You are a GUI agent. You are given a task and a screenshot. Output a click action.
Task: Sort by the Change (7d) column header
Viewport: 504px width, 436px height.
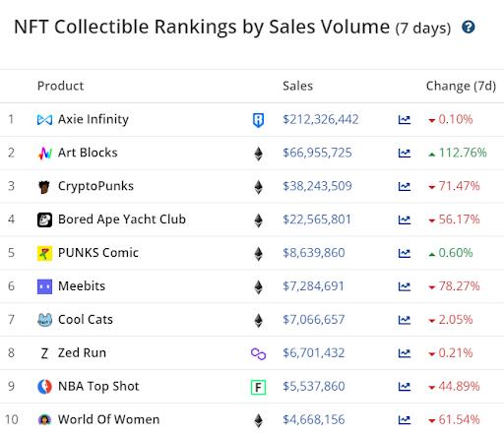[461, 87]
